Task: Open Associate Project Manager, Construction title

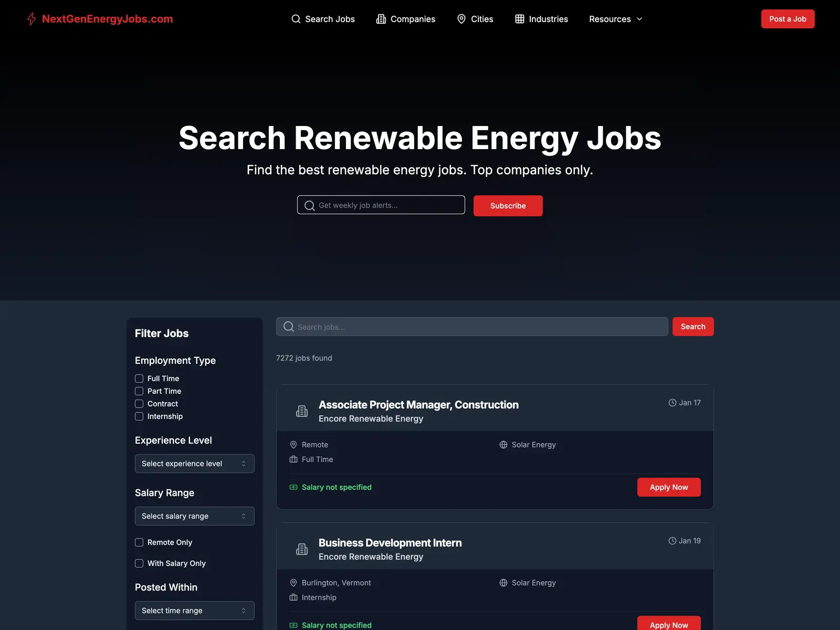Action: click(418, 405)
